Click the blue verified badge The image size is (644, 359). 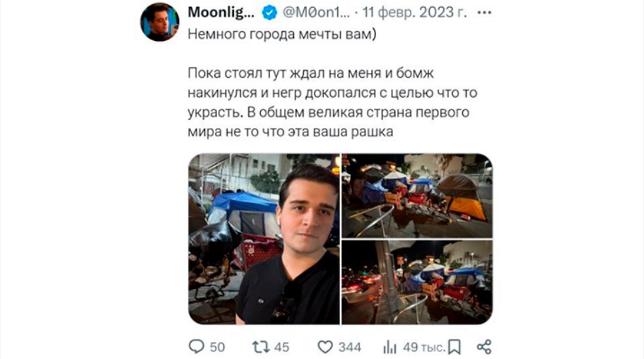click(x=269, y=13)
